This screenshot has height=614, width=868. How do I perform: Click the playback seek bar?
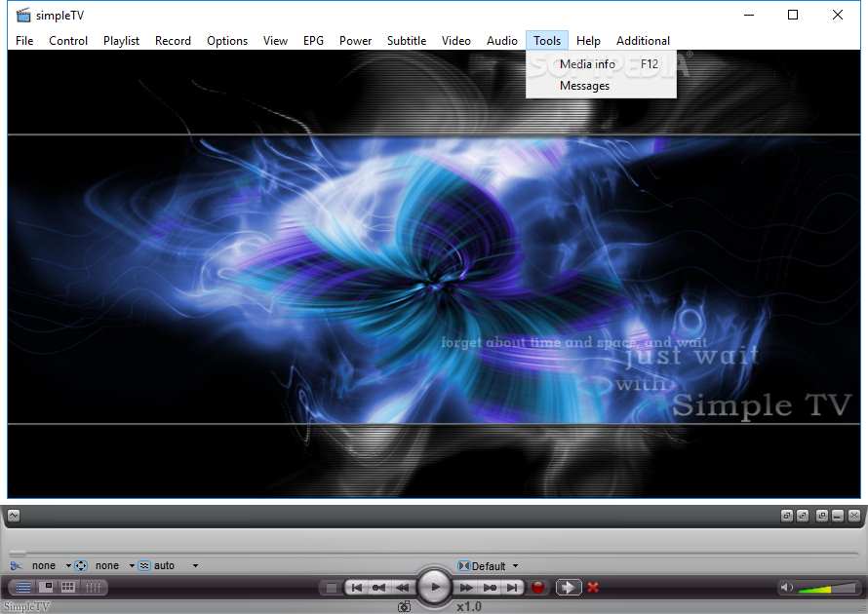[x=433, y=553]
